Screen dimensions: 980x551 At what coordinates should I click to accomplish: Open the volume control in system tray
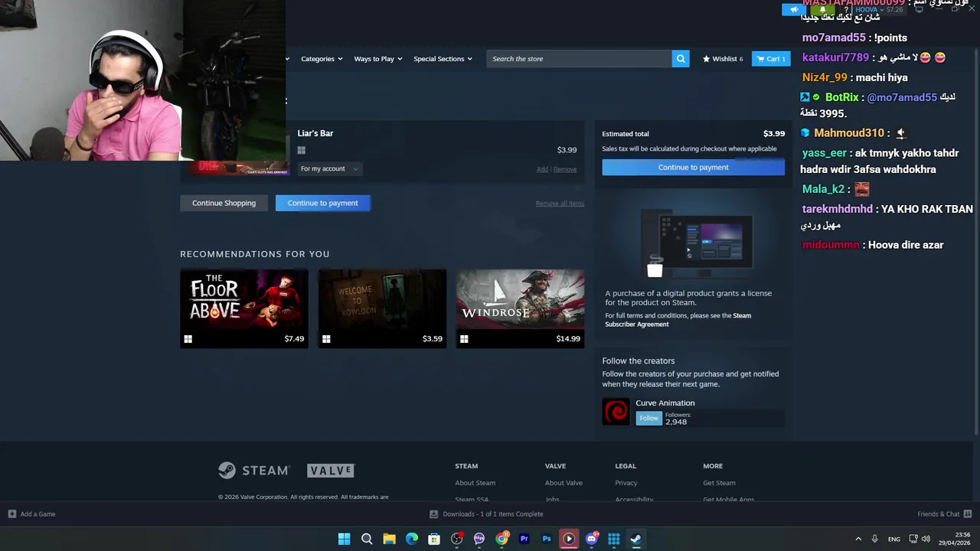coord(926,539)
